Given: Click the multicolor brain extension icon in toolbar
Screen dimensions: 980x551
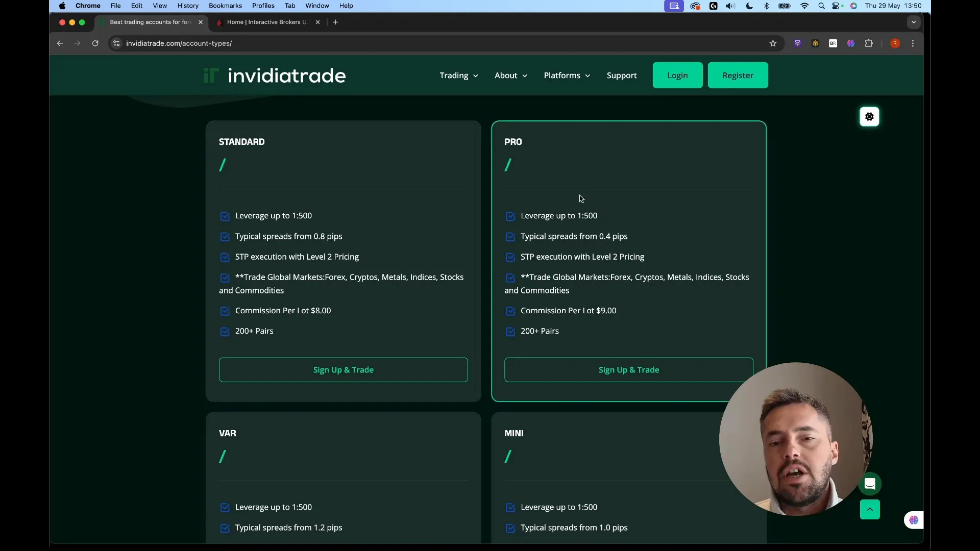Looking at the screenshot, I should click(x=851, y=43).
